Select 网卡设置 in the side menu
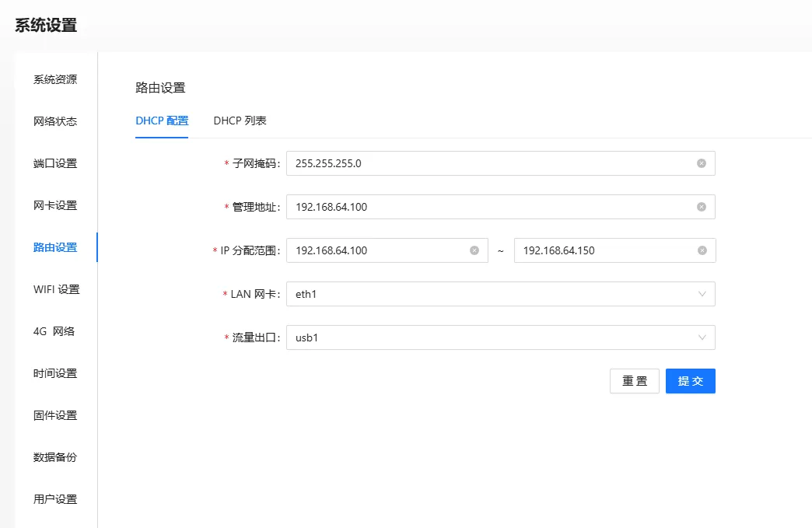The width and height of the screenshot is (812, 528). click(x=55, y=205)
